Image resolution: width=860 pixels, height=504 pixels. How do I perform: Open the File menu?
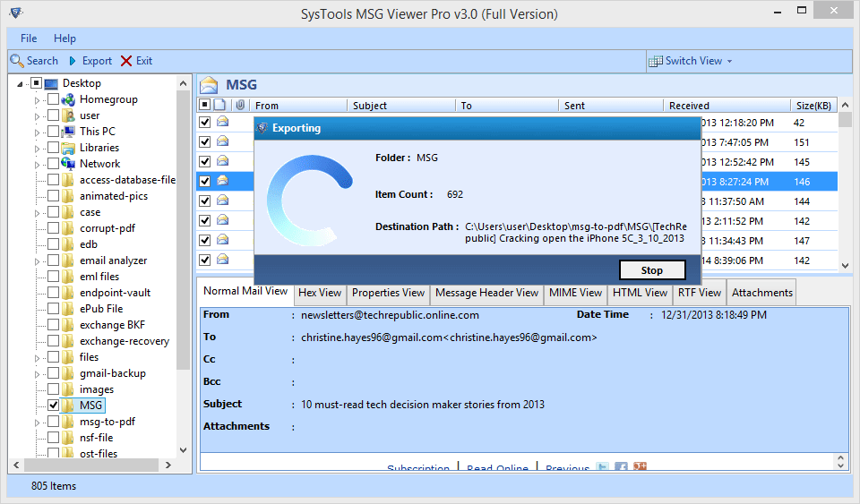29,38
